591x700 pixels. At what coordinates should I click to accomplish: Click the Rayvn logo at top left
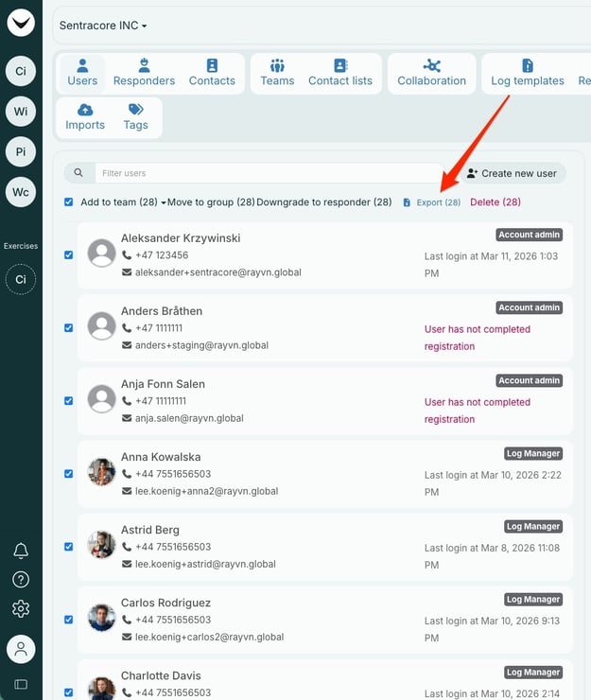21,23
